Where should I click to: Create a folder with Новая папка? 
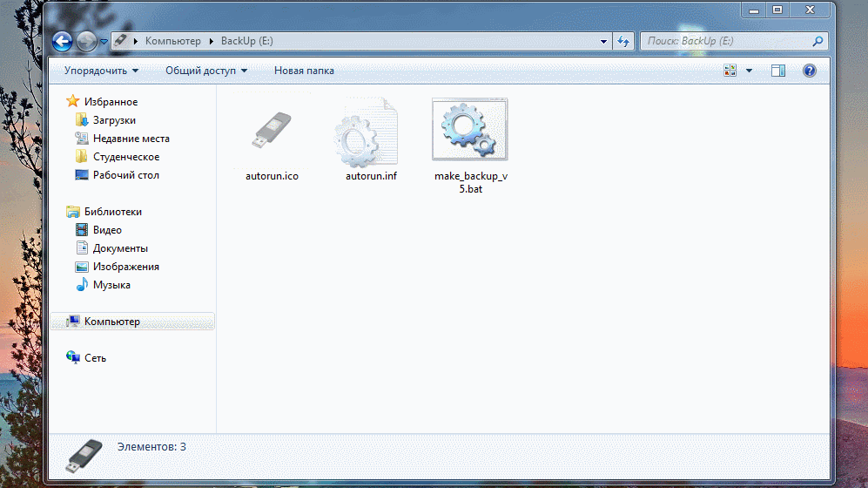coord(304,71)
